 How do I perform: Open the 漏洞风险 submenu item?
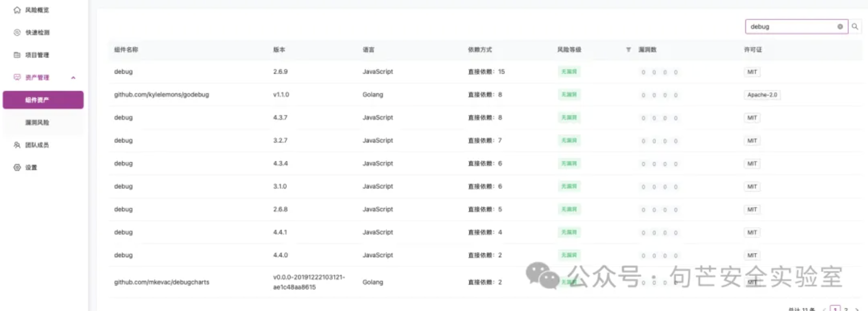37,122
